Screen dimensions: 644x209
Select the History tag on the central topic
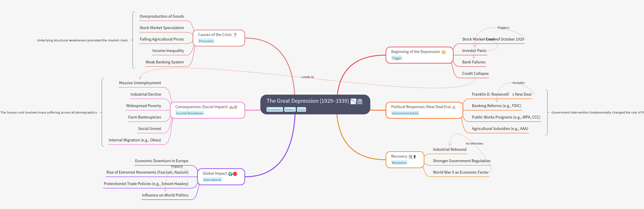click(x=290, y=110)
